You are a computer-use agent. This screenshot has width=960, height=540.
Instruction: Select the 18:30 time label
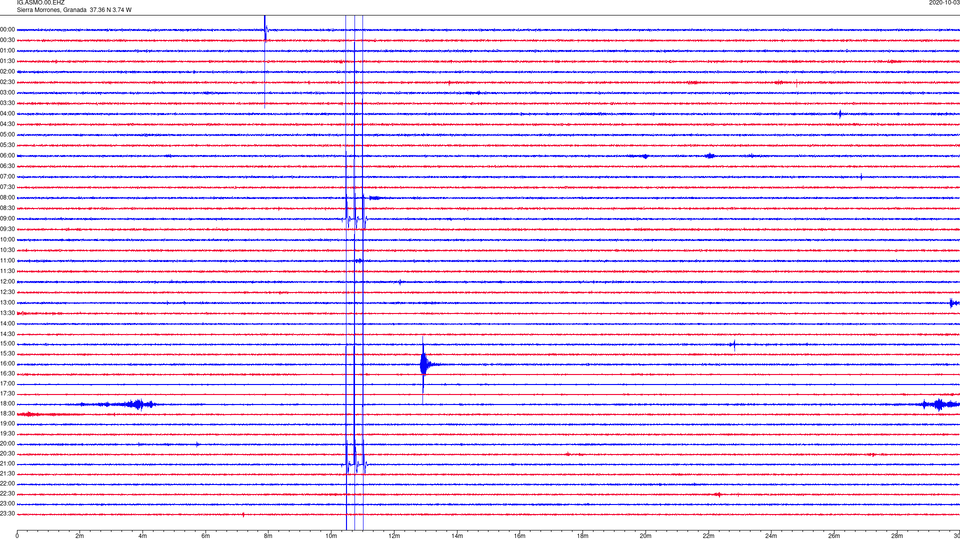click(x=7, y=414)
